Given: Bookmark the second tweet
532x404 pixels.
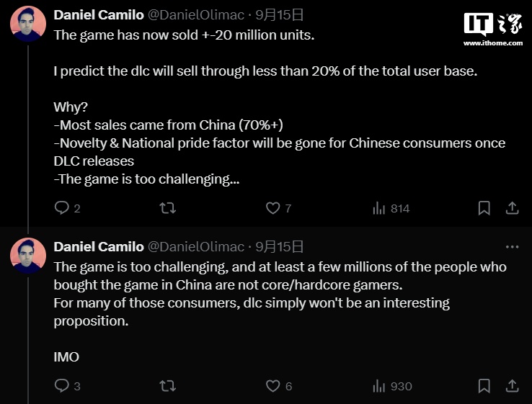Looking at the screenshot, I should coord(484,386).
